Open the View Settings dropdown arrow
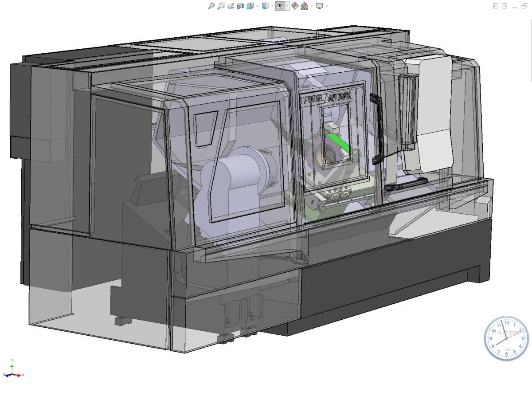Viewport: 532px width, 396px height. tap(326, 6)
